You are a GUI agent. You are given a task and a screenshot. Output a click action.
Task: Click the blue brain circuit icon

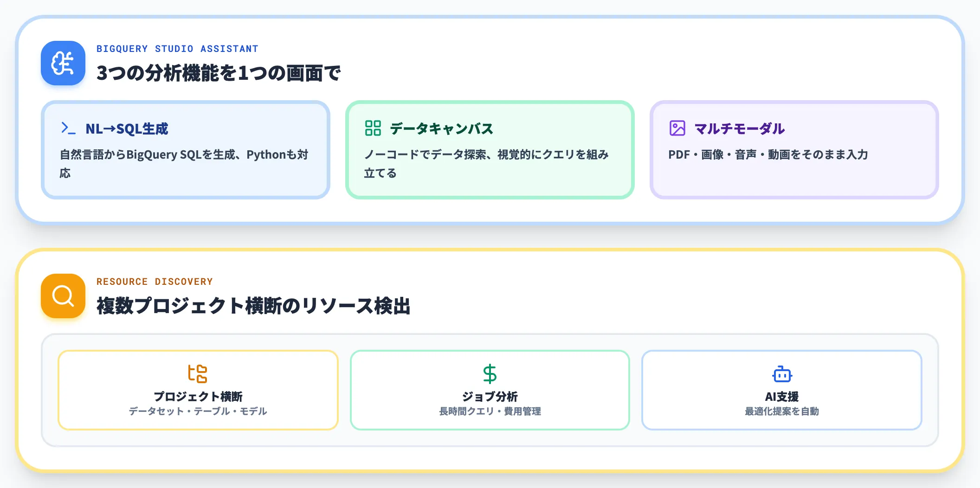63,63
